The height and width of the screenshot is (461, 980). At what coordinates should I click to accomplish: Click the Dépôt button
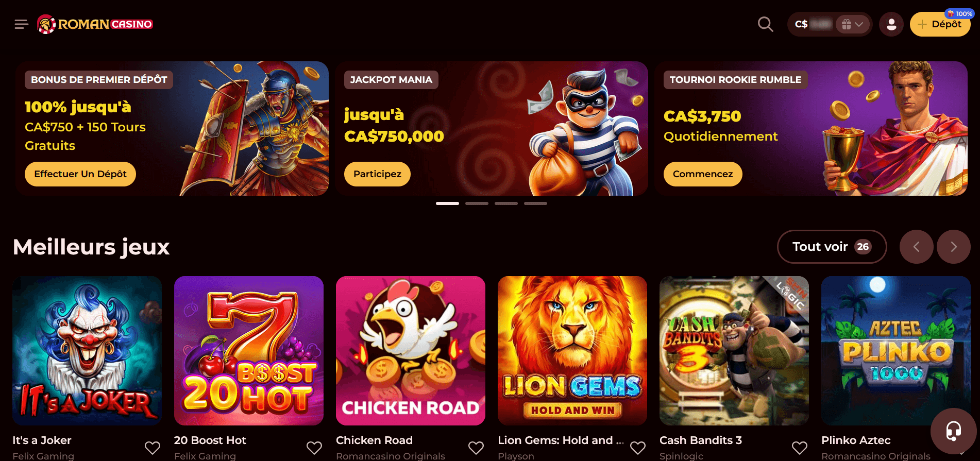pyautogui.click(x=940, y=24)
